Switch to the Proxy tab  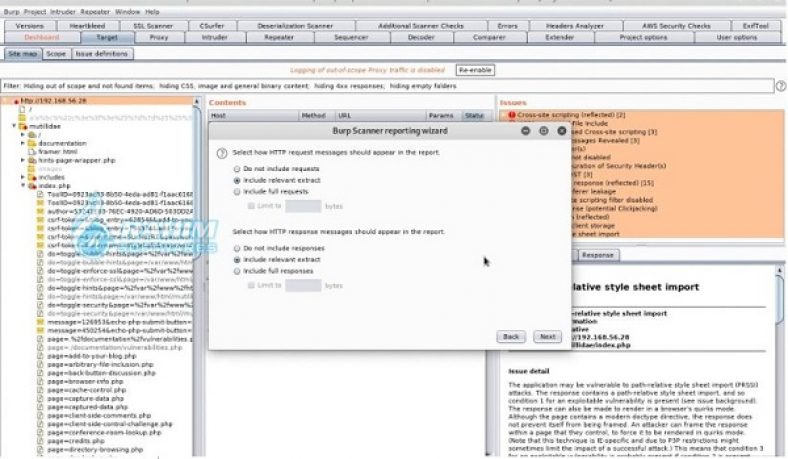click(159, 37)
